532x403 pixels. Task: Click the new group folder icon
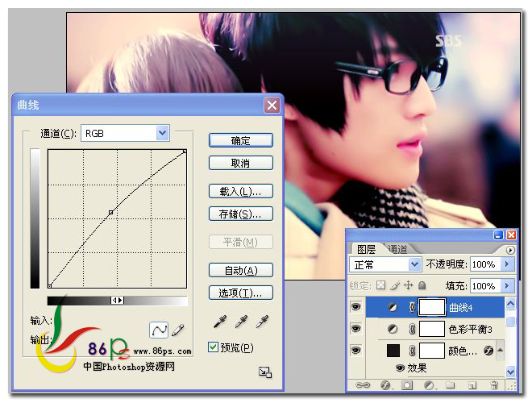point(451,385)
